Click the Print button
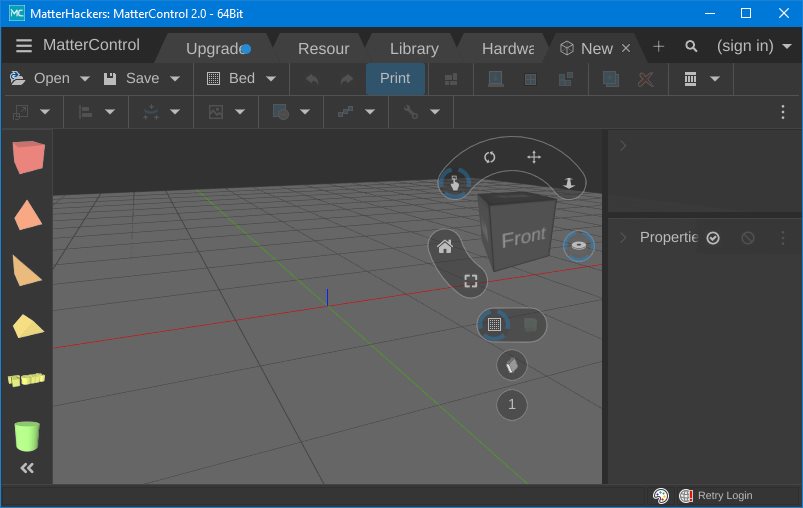Viewport: 803px width, 508px height. point(395,78)
